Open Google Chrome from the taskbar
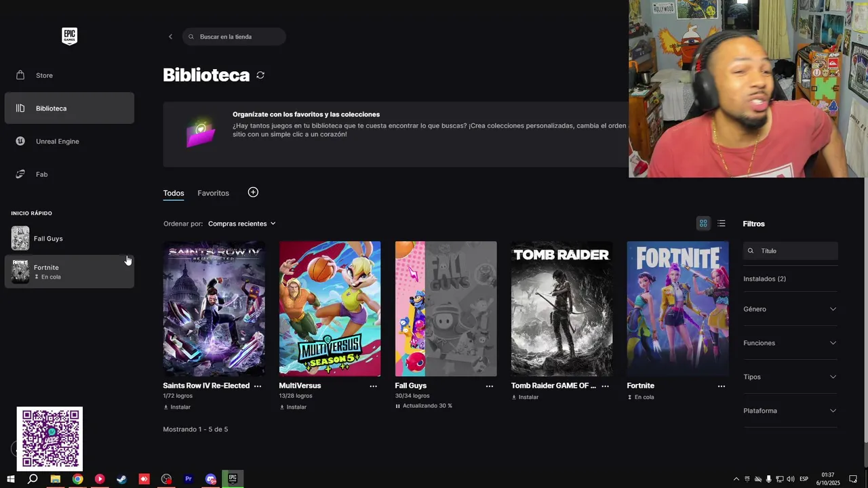The width and height of the screenshot is (868, 488). coord(78,479)
